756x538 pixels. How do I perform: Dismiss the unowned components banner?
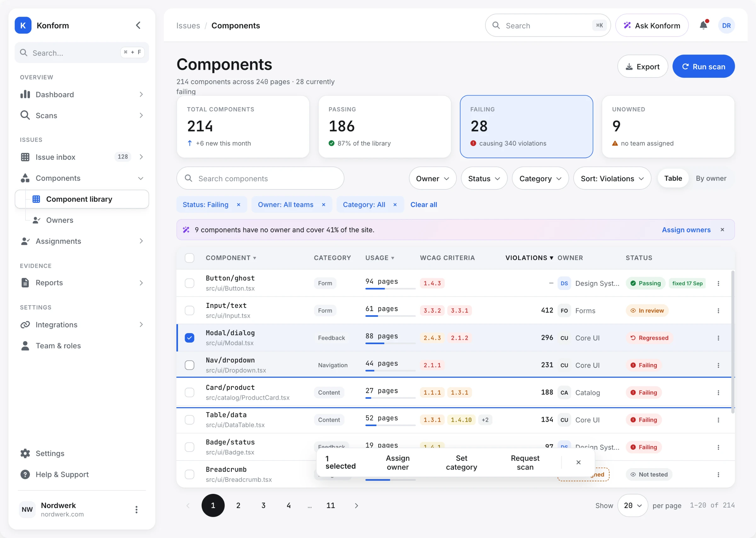pos(722,229)
